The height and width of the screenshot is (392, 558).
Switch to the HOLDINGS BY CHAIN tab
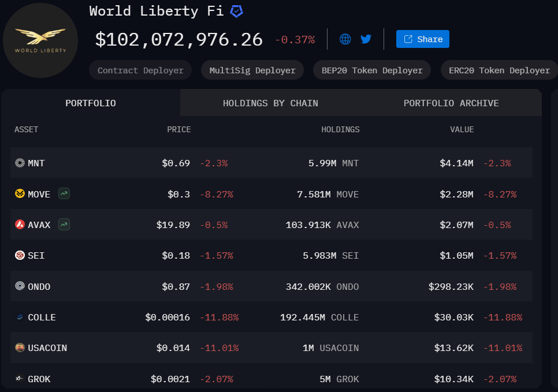click(270, 103)
